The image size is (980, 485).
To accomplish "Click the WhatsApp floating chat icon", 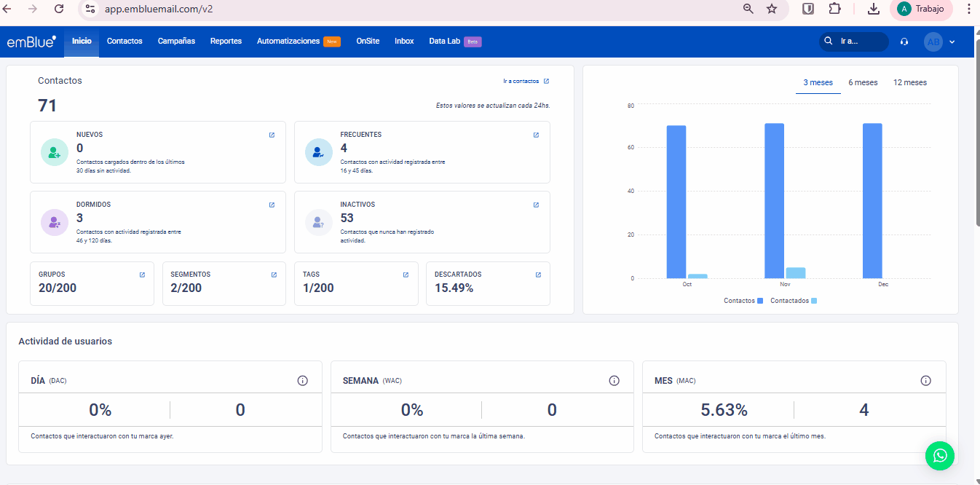I will pyautogui.click(x=939, y=455).
